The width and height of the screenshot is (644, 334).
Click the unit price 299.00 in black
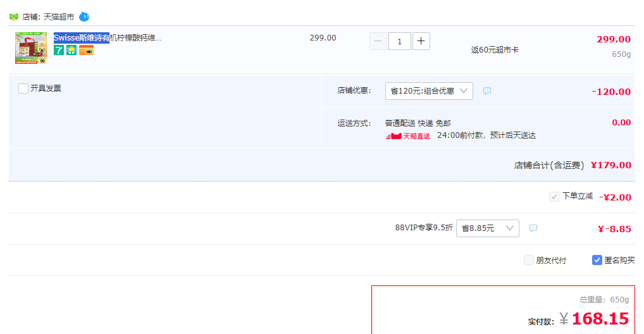323,38
